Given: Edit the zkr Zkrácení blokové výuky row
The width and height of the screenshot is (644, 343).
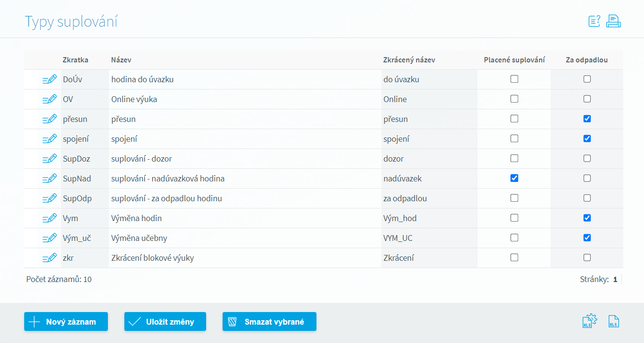Looking at the screenshot, I should pyautogui.click(x=49, y=258).
